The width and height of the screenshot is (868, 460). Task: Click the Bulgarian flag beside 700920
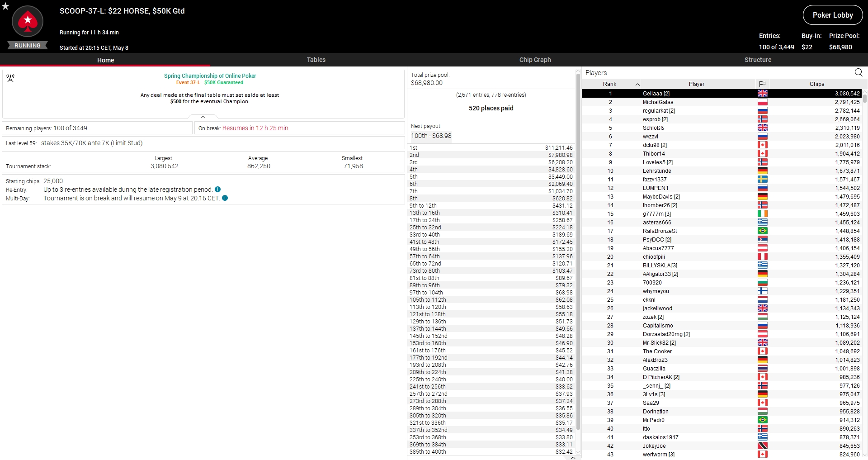(x=762, y=283)
